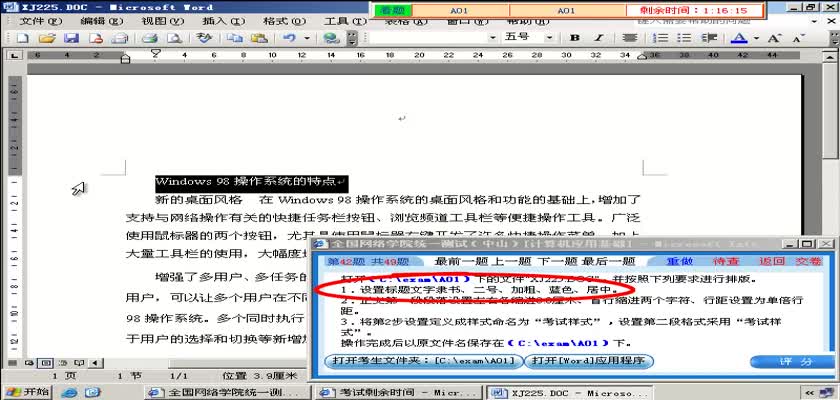This screenshot has height=400, width=840.
Task: Click the first-line indent marker on the ruler
Action: (155, 52)
